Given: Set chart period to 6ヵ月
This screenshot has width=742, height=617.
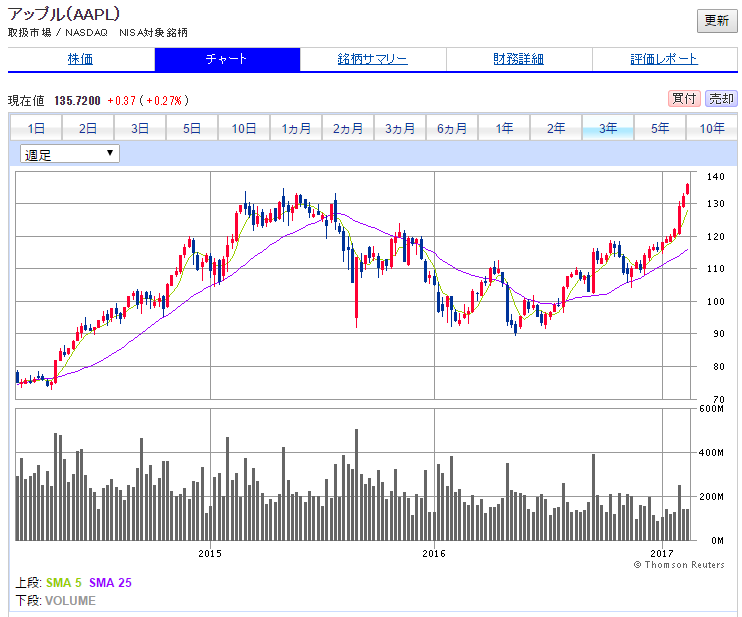Looking at the screenshot, I should click(x=452, y=128).
